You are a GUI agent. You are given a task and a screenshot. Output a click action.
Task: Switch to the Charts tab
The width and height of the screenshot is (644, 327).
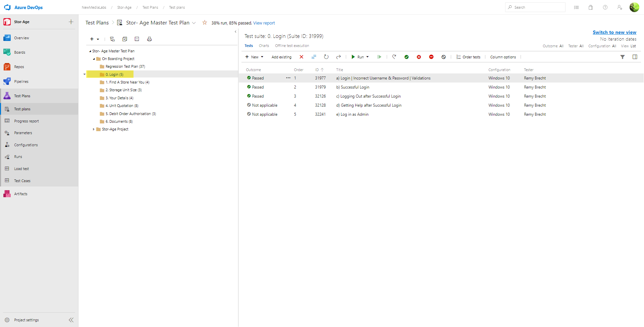[x=264, y=46]
